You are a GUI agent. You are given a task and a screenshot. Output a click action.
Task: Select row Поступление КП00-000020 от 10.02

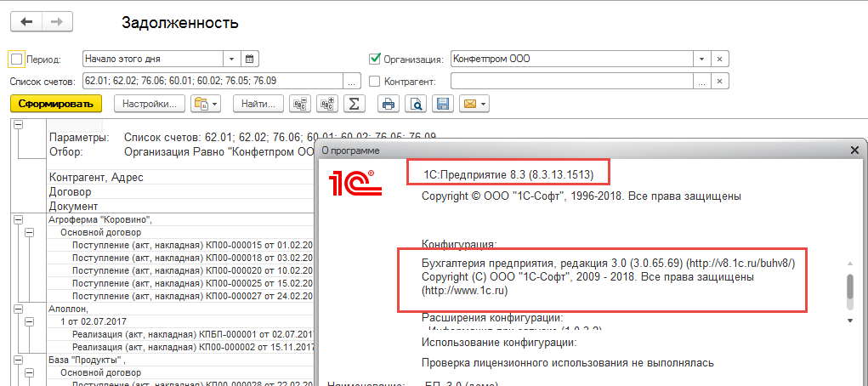coord(180,270)
